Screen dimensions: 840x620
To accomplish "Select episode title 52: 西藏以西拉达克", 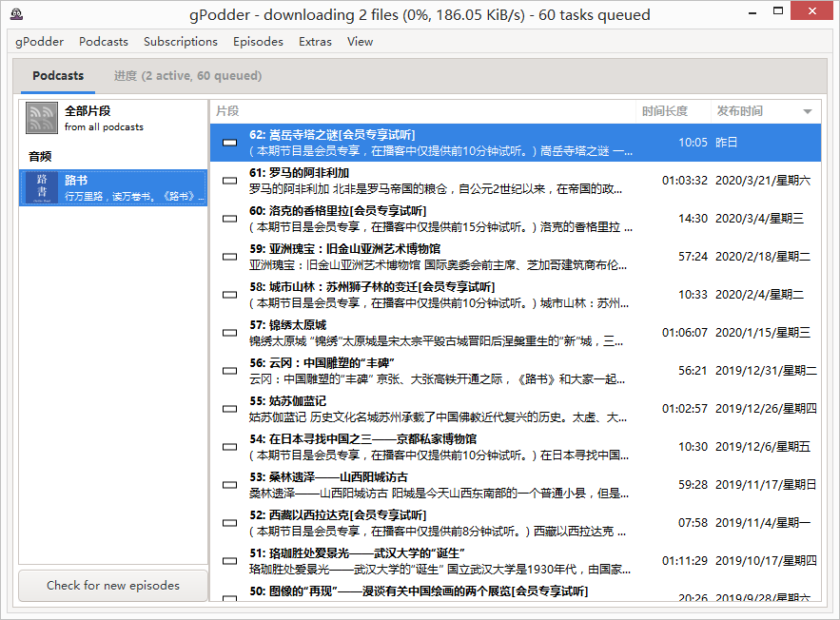I will coord(338,515).
